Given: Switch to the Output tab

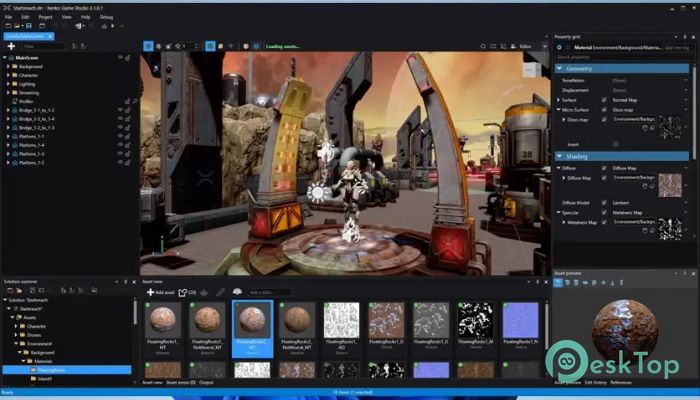Looking at the screenshot, I should (x=206, y=383).
